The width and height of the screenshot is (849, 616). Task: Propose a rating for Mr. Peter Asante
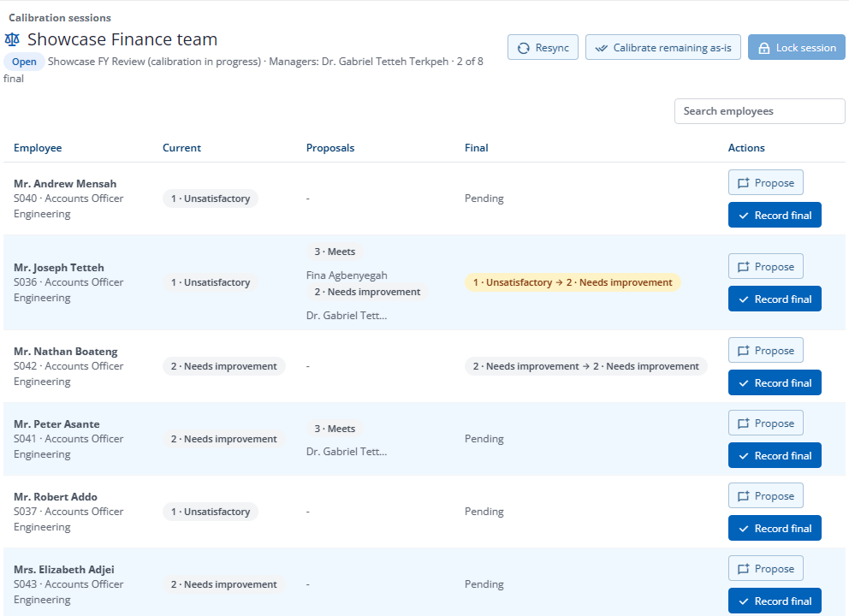coord(766,423)
